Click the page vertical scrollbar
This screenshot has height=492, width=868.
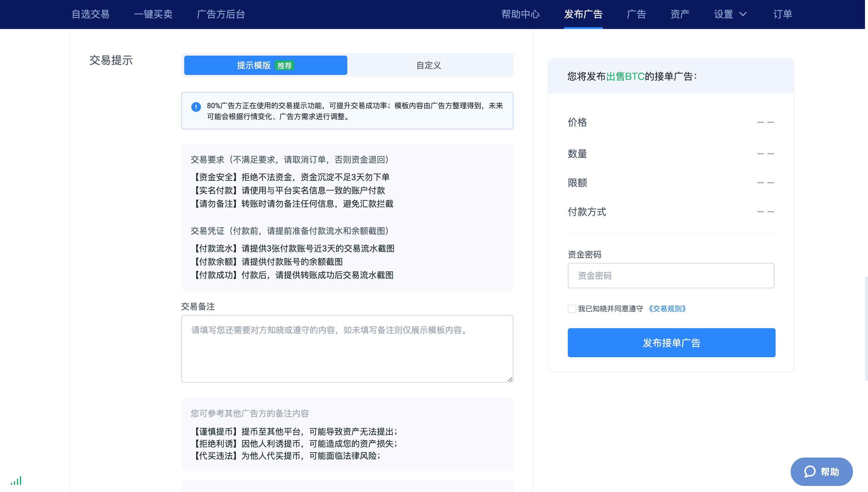(866, 328)
